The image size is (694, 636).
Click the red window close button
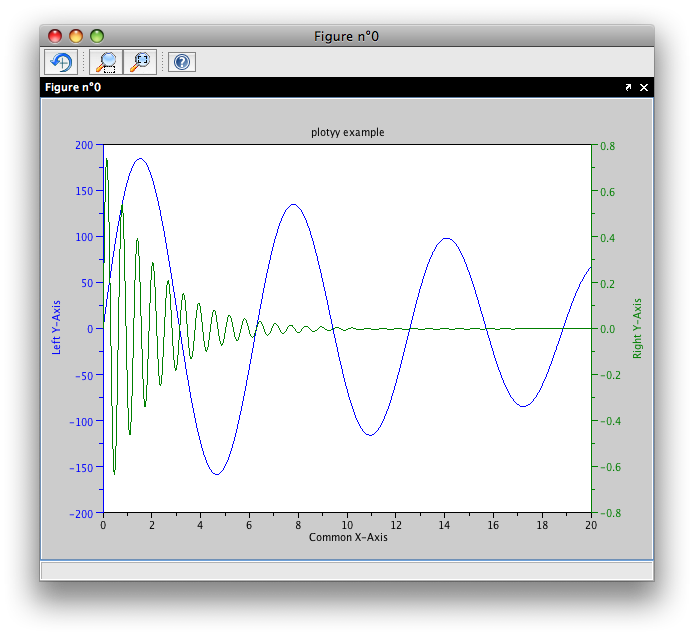pos(55,36)
